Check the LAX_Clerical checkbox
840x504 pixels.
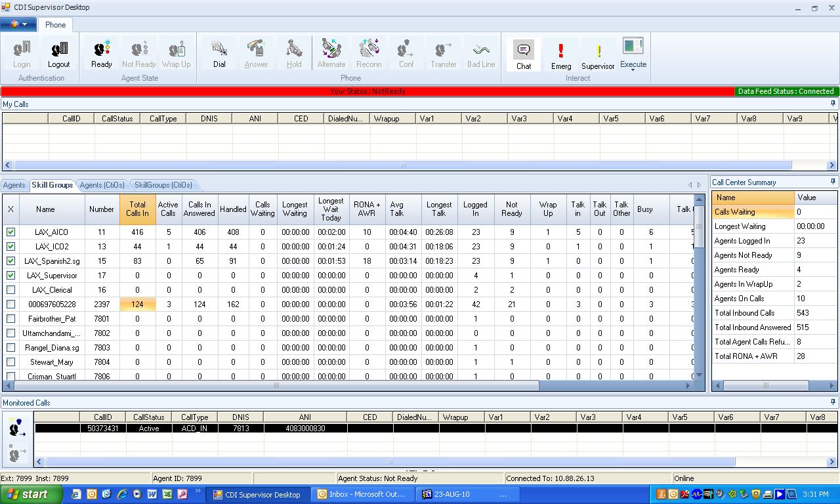tap(10, 289)
